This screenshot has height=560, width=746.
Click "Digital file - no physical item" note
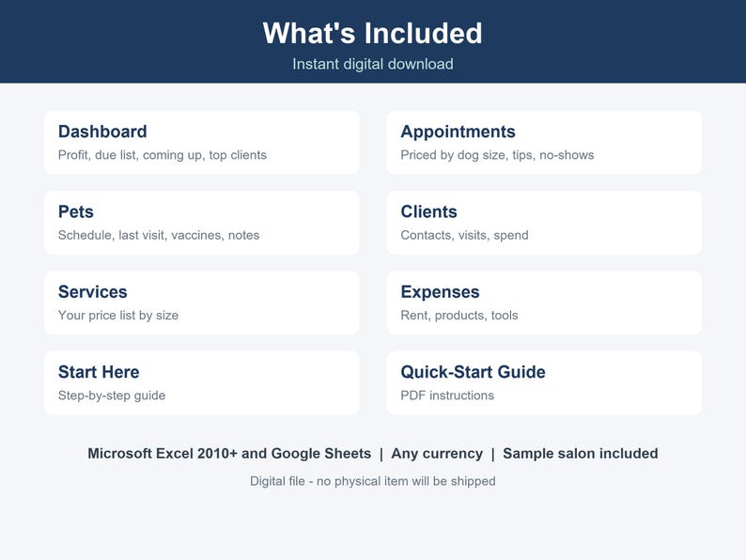[372, 481]
